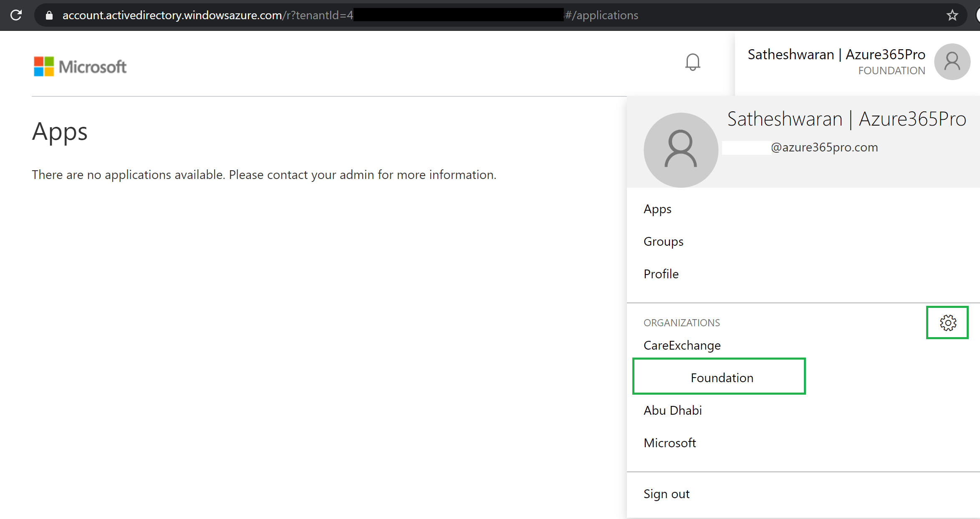Click the small user avatar in the header
980x519 pixels.
coord(952,62)
